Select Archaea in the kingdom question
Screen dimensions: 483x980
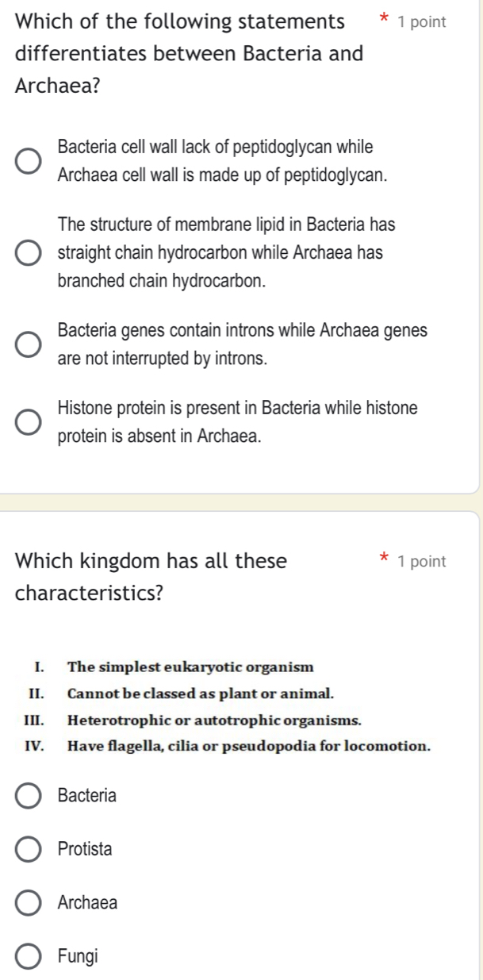coord(29,902)
